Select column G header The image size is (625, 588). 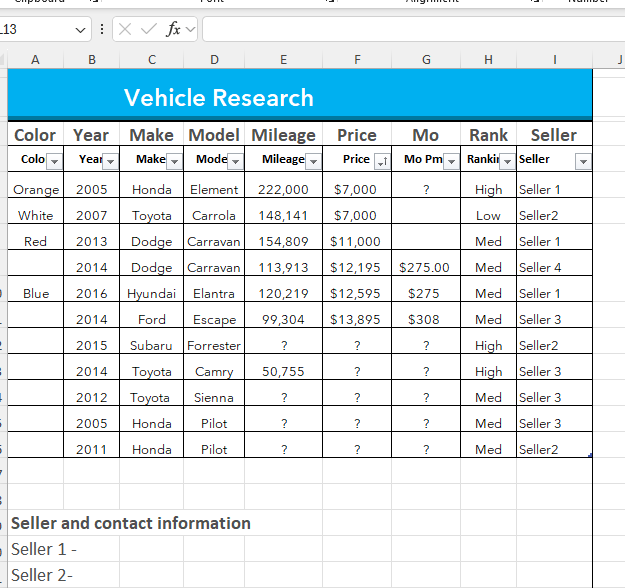[x=426, y=60]
